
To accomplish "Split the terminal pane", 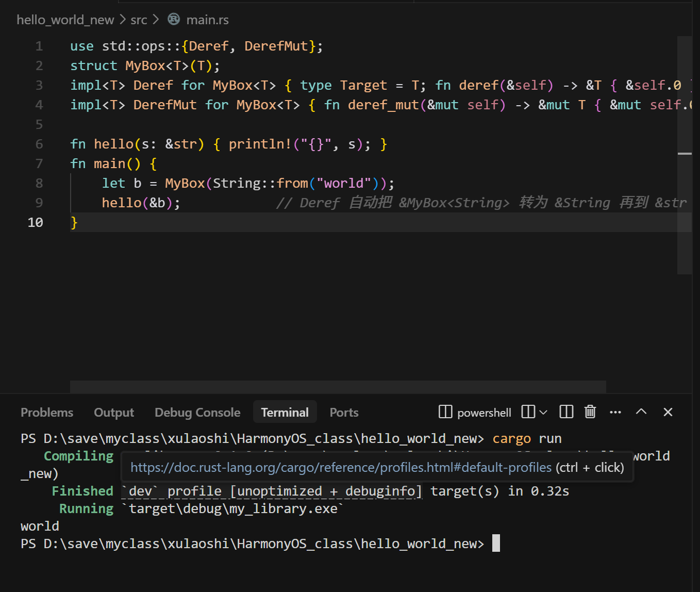I will click(x=566, y=412).
